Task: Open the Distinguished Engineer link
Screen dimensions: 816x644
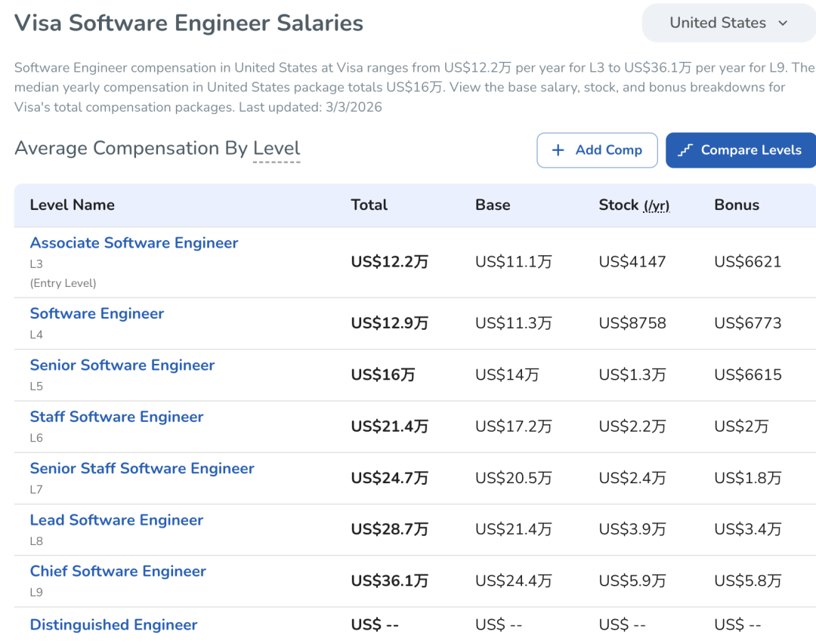Action: coord(113,625)
